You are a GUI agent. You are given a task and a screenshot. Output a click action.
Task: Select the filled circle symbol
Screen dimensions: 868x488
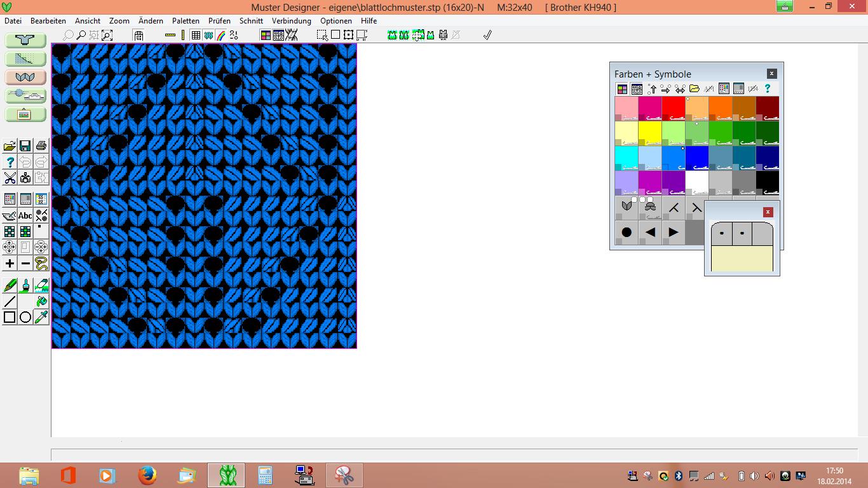pyautogui.click(x=627, y=232)
